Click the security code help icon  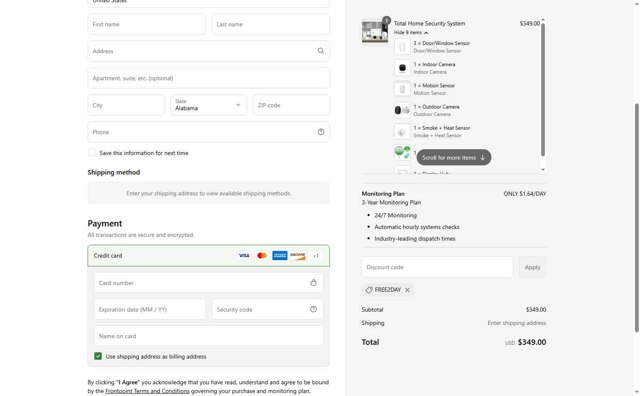pos(313,309)
